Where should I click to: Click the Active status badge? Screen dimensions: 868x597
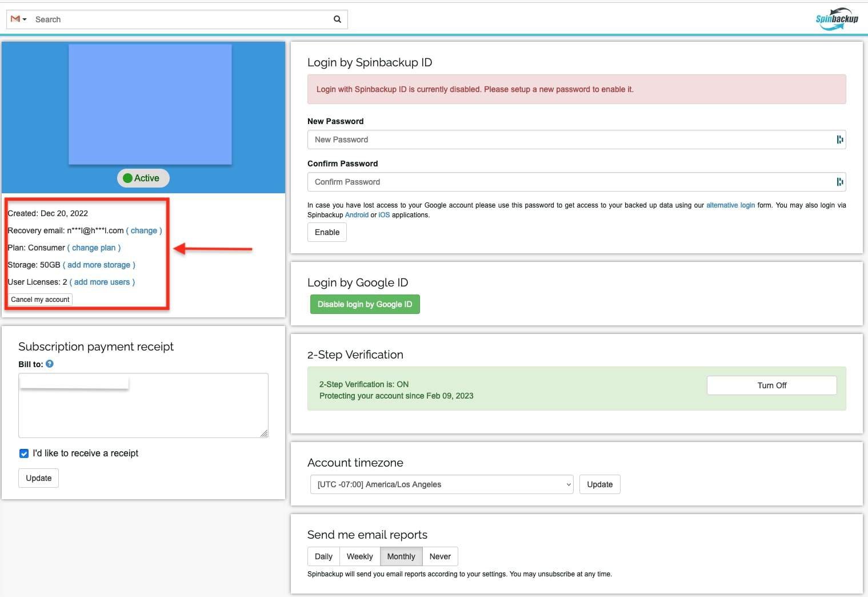143,178
